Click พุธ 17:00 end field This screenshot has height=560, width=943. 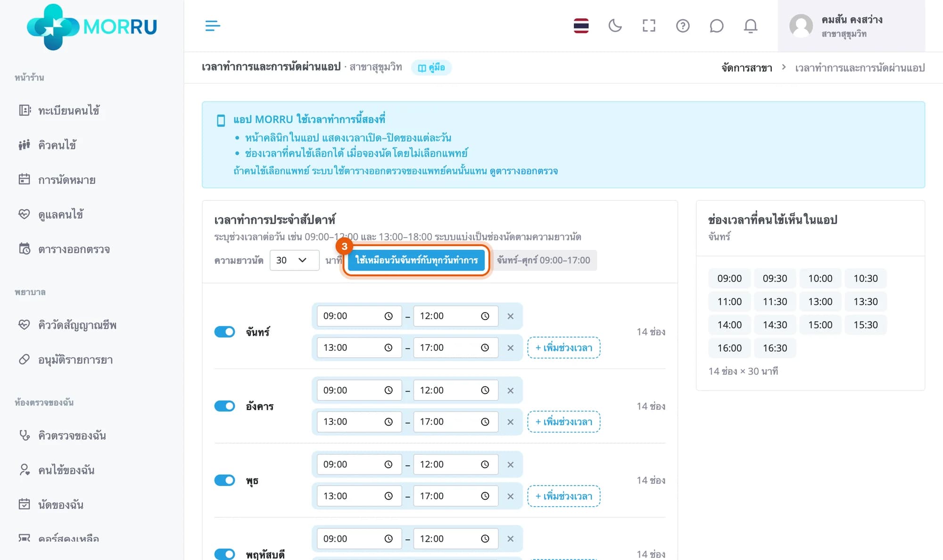[x=455, y=496]
